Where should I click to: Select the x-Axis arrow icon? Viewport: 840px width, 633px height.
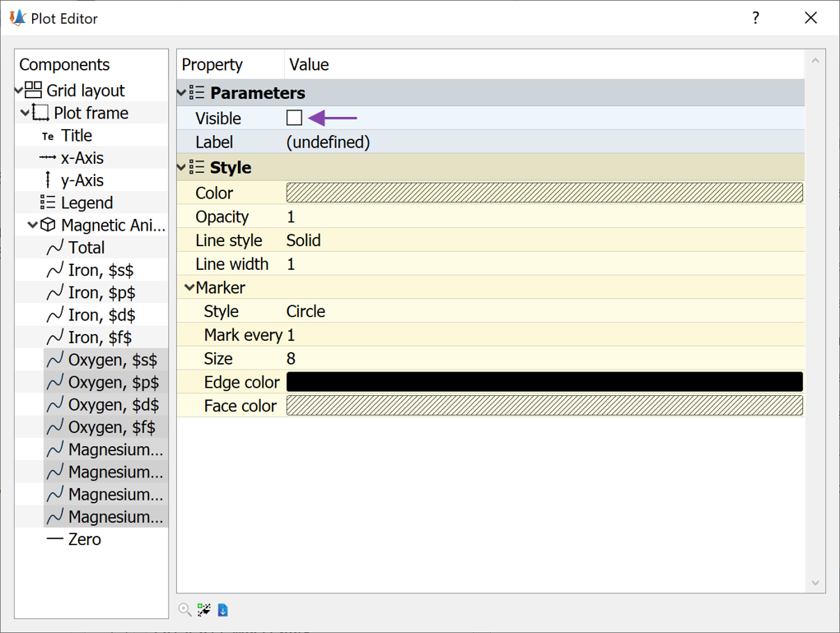coord(48,157)
